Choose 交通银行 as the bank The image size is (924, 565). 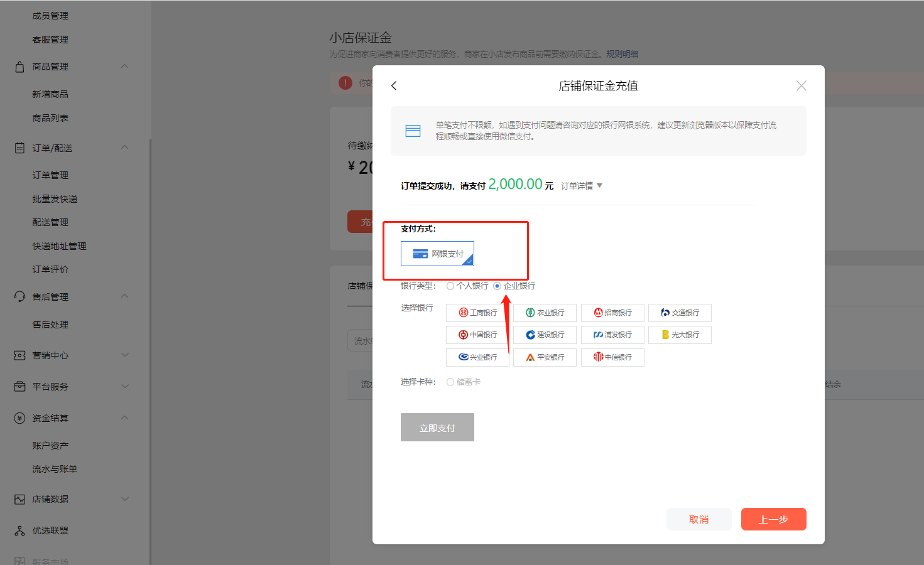click(x=680, y=313)
